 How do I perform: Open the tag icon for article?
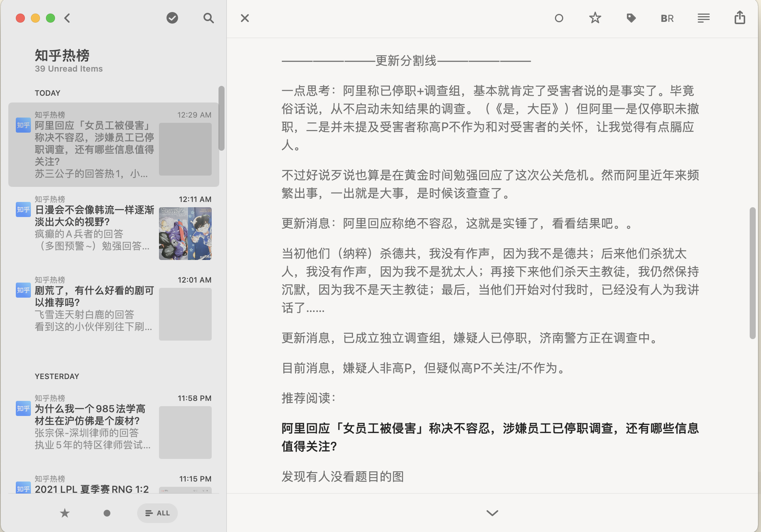pos(631,18)
